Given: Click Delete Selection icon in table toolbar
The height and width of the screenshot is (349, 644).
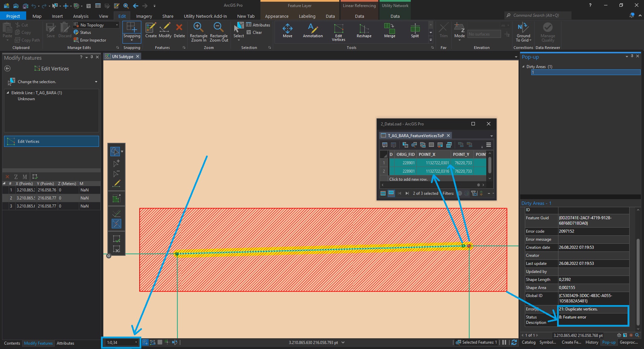Looking at the screenshot, I should tap(440, 145).
